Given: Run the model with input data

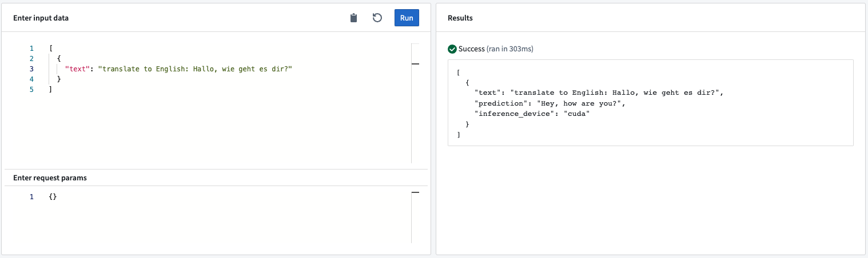Looking at the screenshot, I should tap(407, 18).
